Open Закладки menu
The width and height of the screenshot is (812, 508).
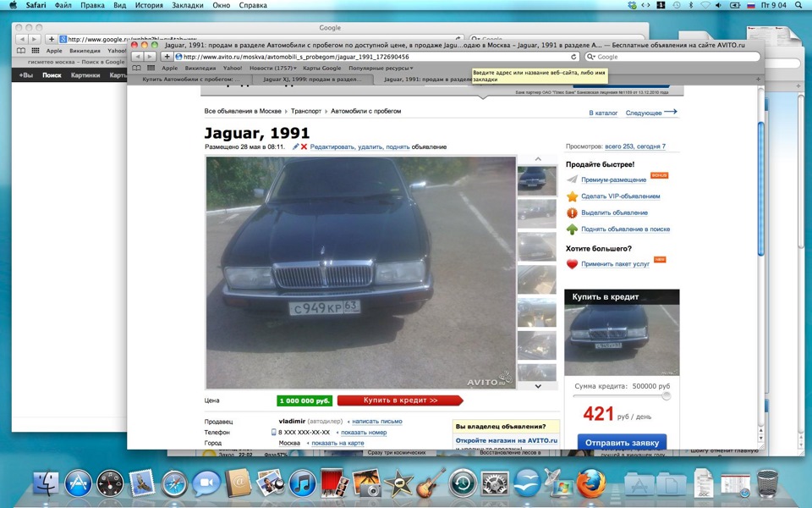tap(188, 5)
